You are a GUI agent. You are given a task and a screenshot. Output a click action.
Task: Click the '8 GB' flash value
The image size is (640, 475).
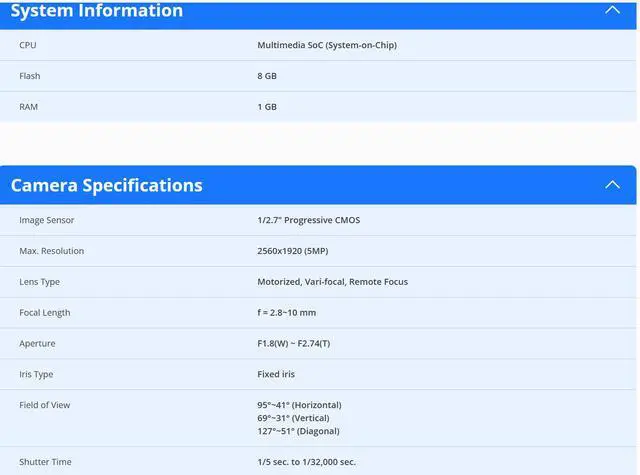pyautogui.click(x=267, y=76)
